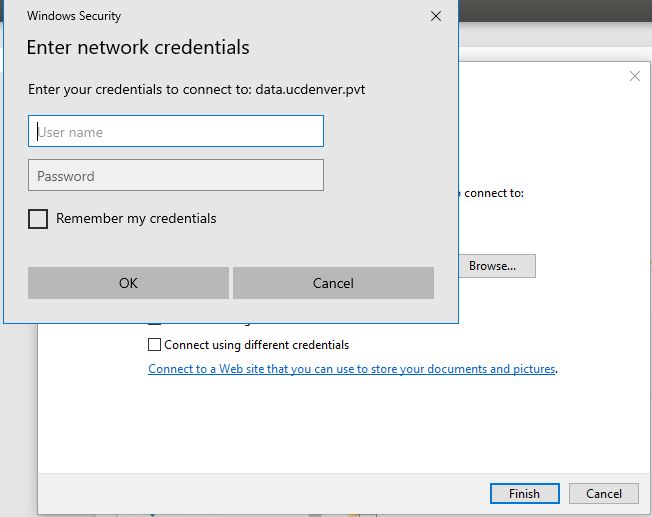This screenshot has height=517, width=652.
Task: Close the Windows Security dialog with X
Action: coord(436,16)
